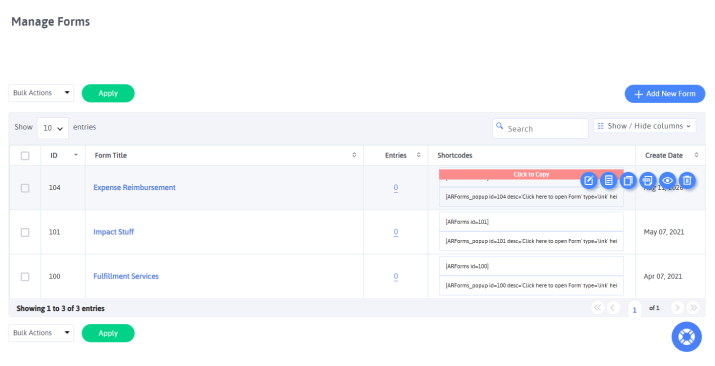Click ID cell 100

(x=55, y=276)
